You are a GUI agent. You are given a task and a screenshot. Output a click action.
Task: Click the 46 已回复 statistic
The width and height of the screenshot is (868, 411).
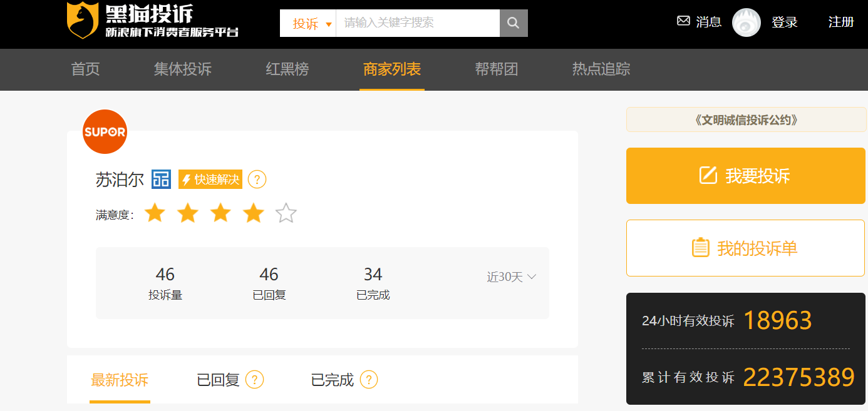click(x=269, y=283)
